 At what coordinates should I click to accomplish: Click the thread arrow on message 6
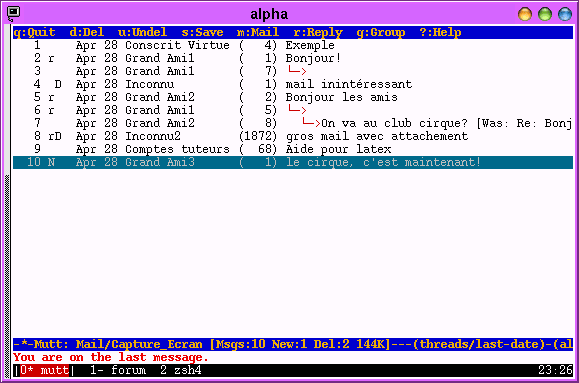coord(297,109)
